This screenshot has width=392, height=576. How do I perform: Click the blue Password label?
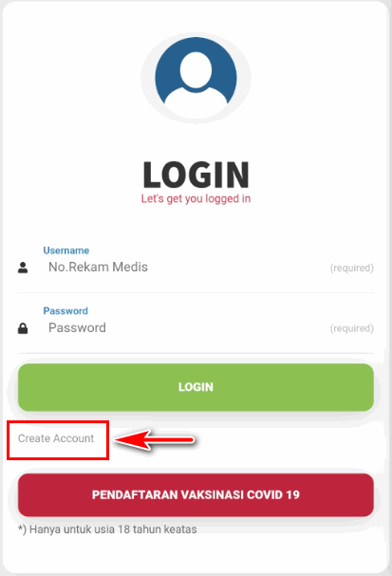pos(65,311)
